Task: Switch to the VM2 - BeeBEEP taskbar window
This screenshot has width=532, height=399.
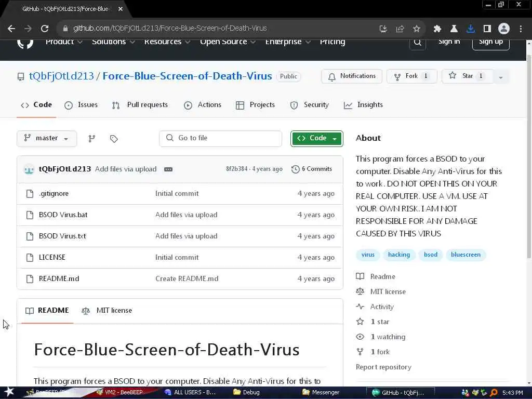Action: [119, 392]
